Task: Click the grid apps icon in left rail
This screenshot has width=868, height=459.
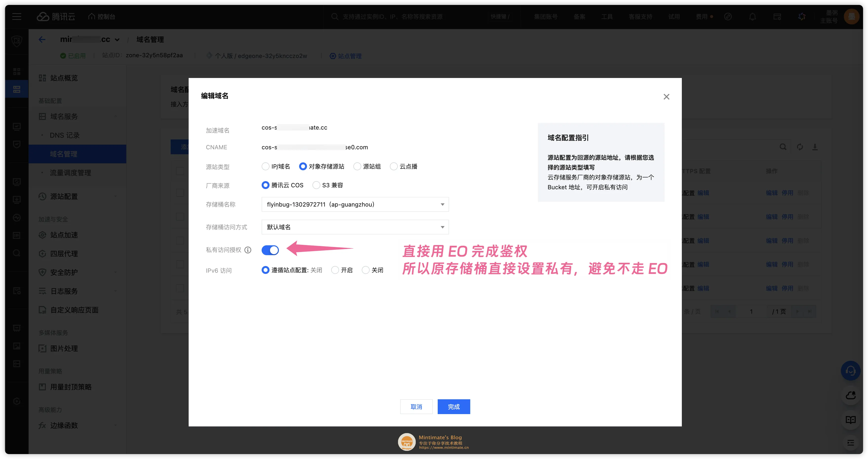Action: pyautogui.click(x=17, y=72)
